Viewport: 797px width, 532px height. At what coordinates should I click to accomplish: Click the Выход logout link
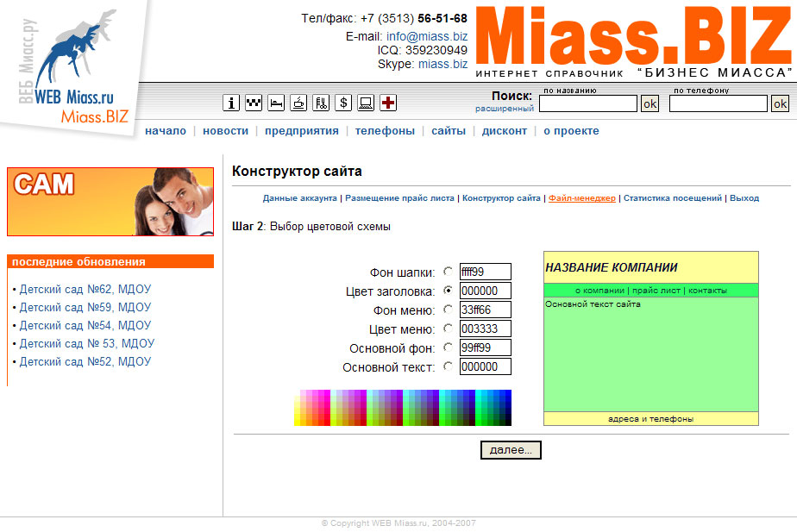pyautogui.click(x=744, y=198)
